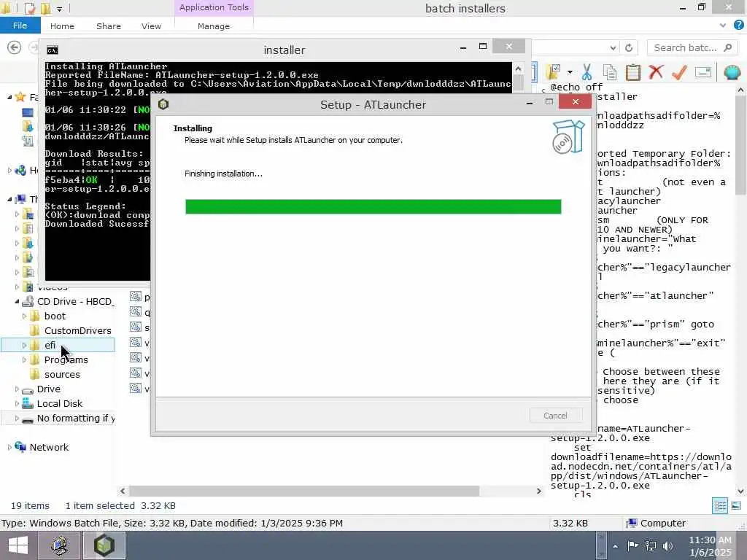Expand the boot folder node
747x560 pixels.
point(24,316)
